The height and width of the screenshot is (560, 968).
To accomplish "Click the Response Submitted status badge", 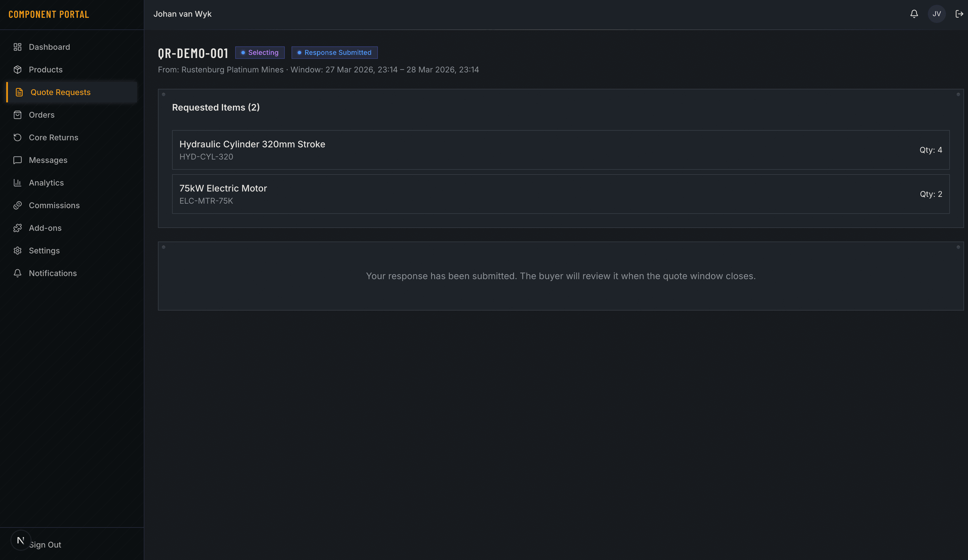I will point(334,53).
